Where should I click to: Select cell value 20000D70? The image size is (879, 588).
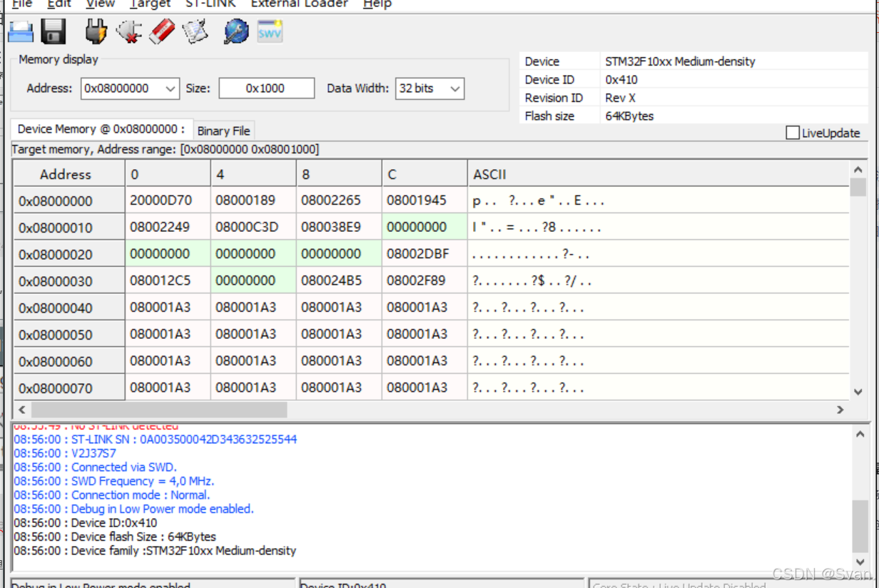[168, 201]
